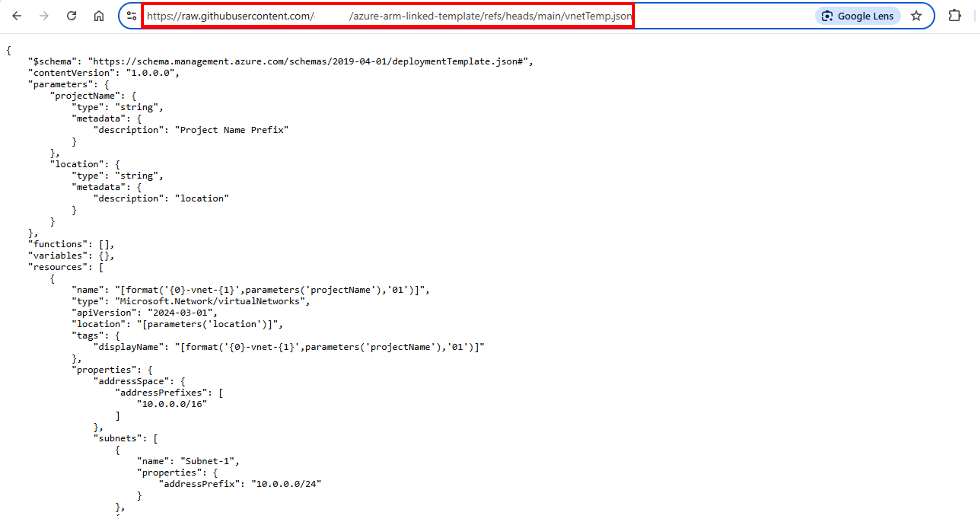Open the site information panel
980x516 pixels.
pos(131,16)
